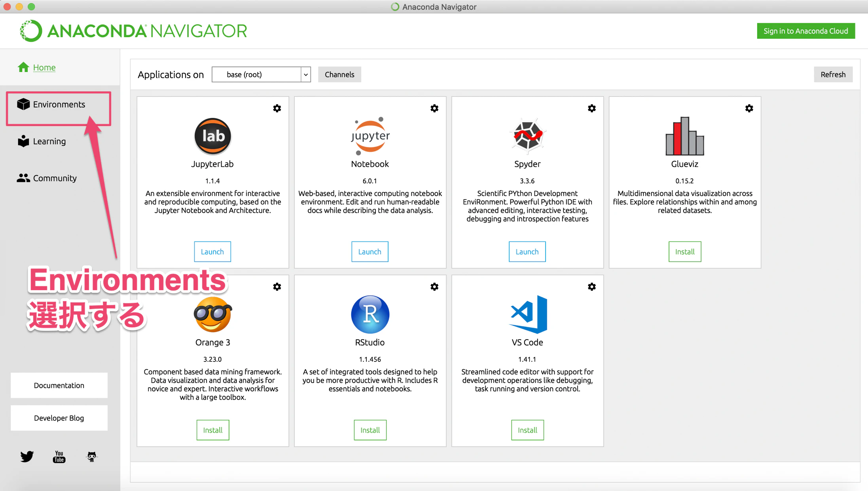Click the "Applications on" label
Screen dimensions: 868x491
tap(171, 75)
